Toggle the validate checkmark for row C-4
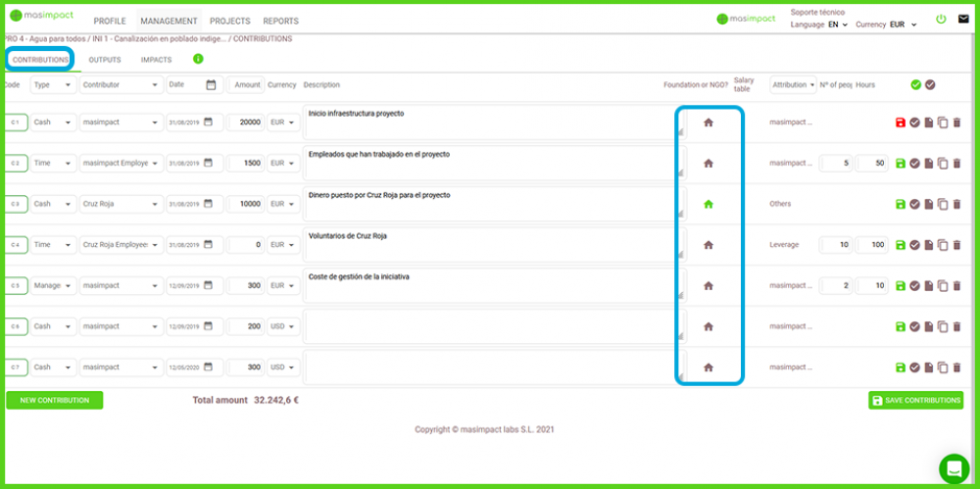This screenshot has height=489, width=980. (914, 245)
